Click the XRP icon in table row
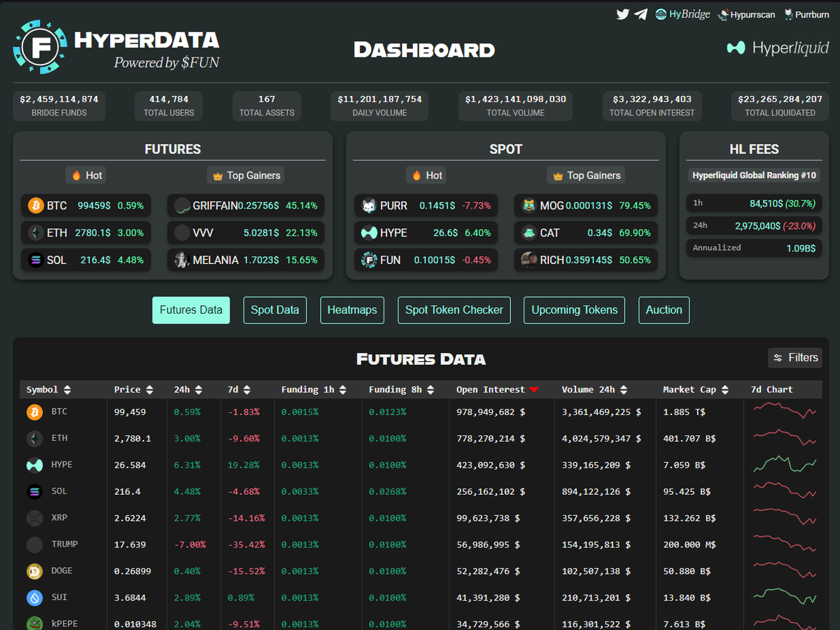 click(35, 518)
